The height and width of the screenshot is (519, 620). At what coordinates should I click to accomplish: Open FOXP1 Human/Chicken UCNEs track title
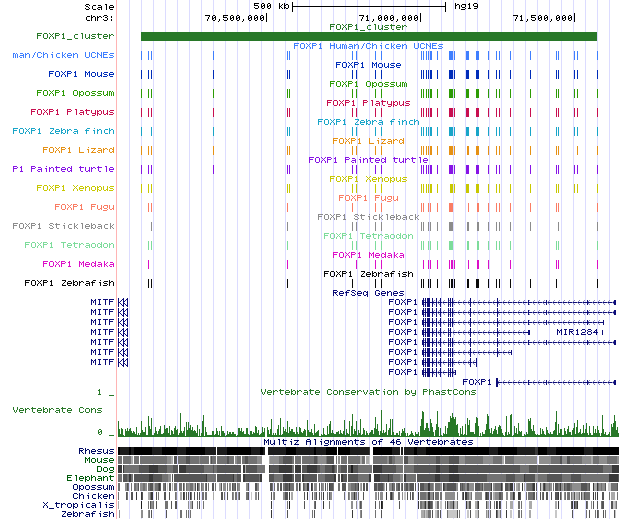[367, 46]
